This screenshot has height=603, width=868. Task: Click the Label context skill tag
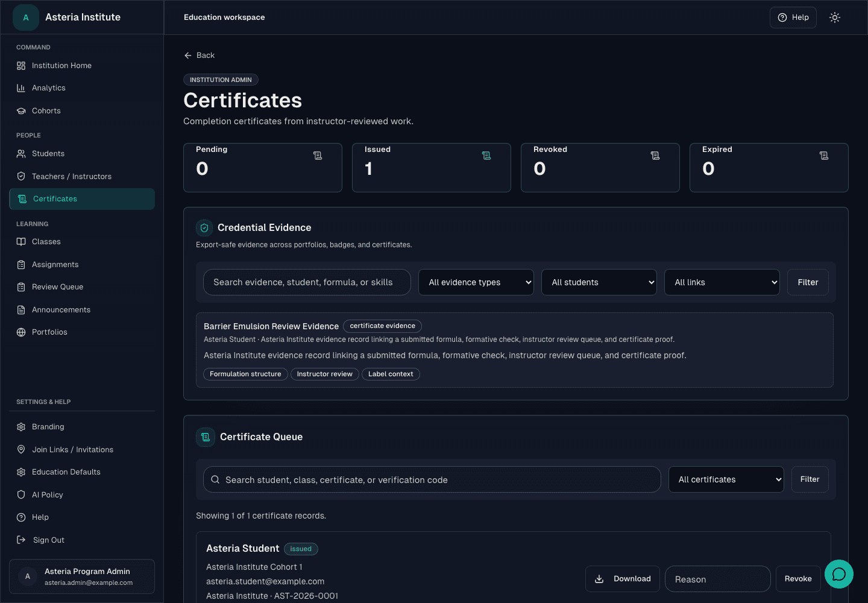pos(391,374)
